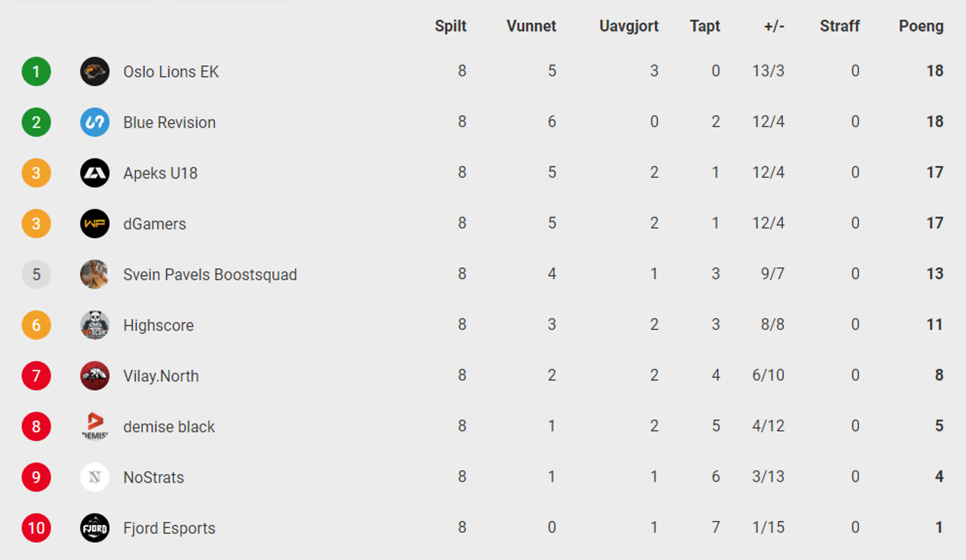
Task: Select the Fjord Esports team name
Action: [x=170, y=528]
